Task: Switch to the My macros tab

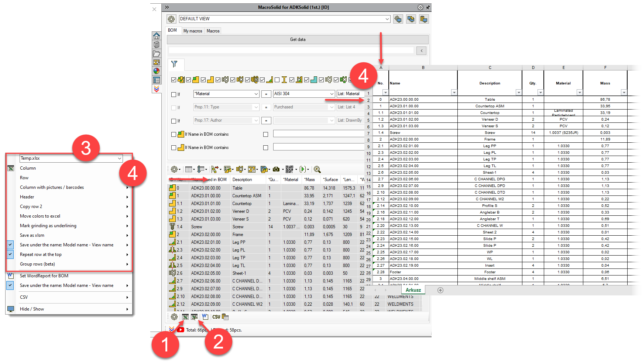Action: click(x=193, y=31)
